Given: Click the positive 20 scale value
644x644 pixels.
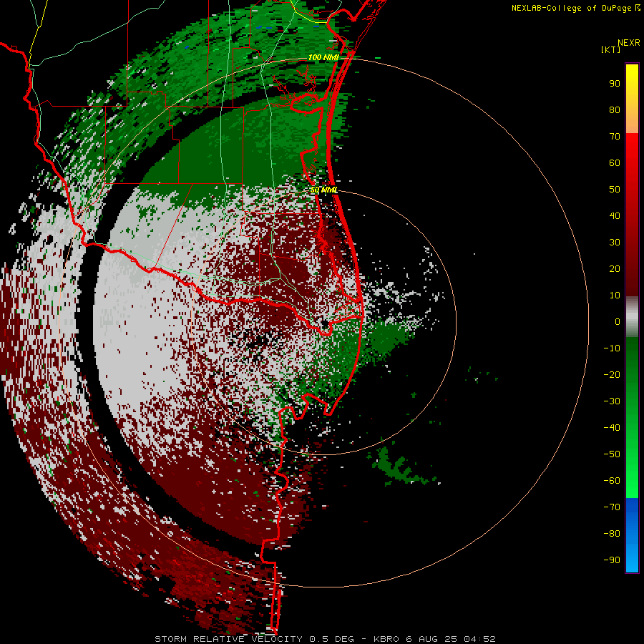Looking at the screenshot, I should pos(615,269).
